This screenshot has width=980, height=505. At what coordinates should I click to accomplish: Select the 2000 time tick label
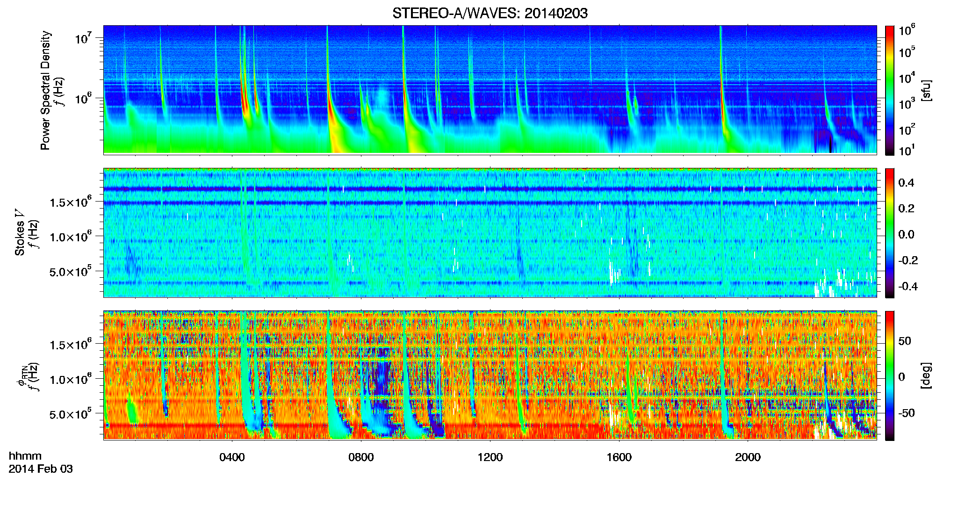tap(748, 457)
